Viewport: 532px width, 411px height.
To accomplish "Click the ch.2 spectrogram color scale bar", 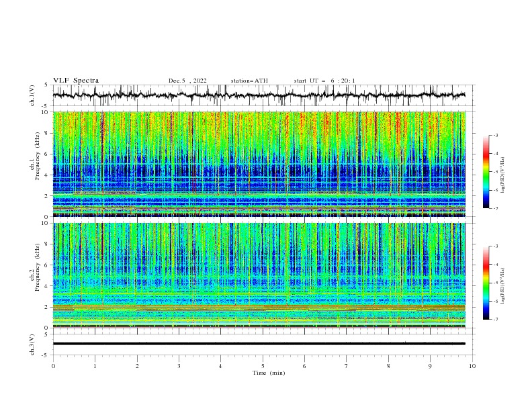I will [x=486, y=283].
